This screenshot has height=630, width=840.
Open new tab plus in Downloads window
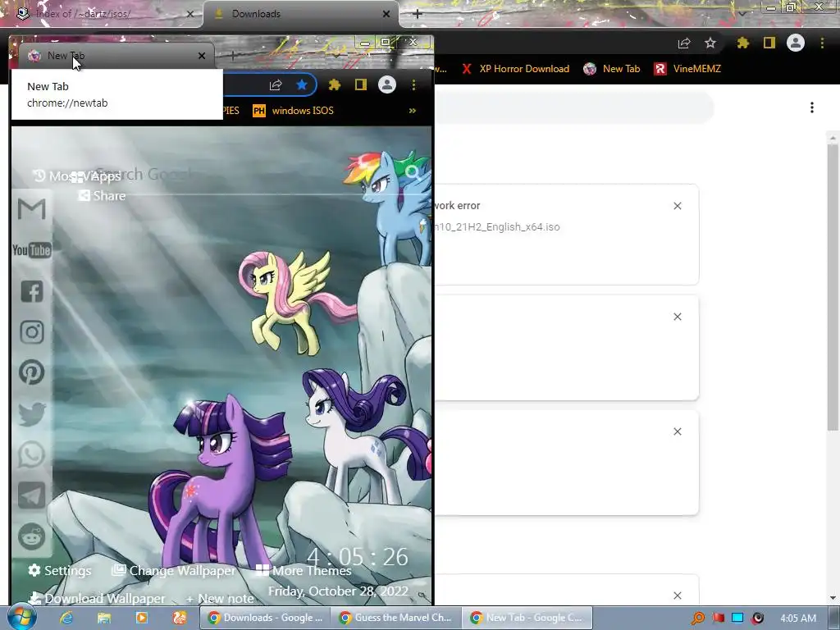click(418, 14)
